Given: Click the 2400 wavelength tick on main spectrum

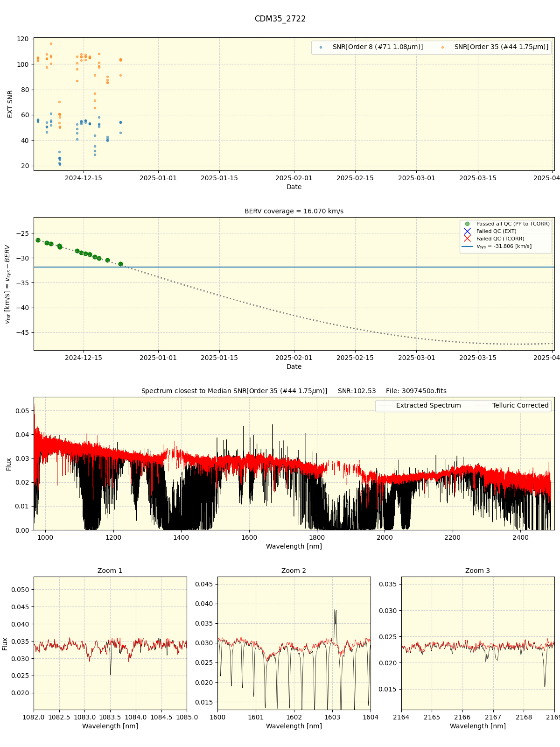Looking at the screenshot, I should (521, 537).
